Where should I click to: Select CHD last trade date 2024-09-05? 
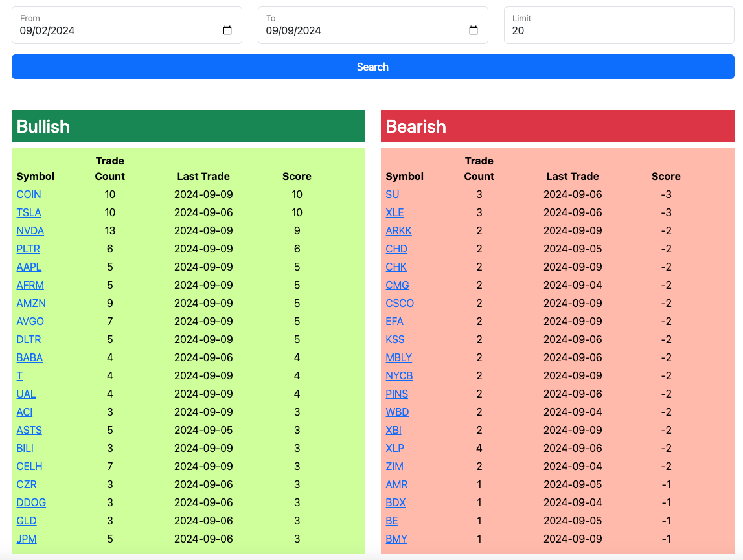pyautogui.click(x=573, y=249)
